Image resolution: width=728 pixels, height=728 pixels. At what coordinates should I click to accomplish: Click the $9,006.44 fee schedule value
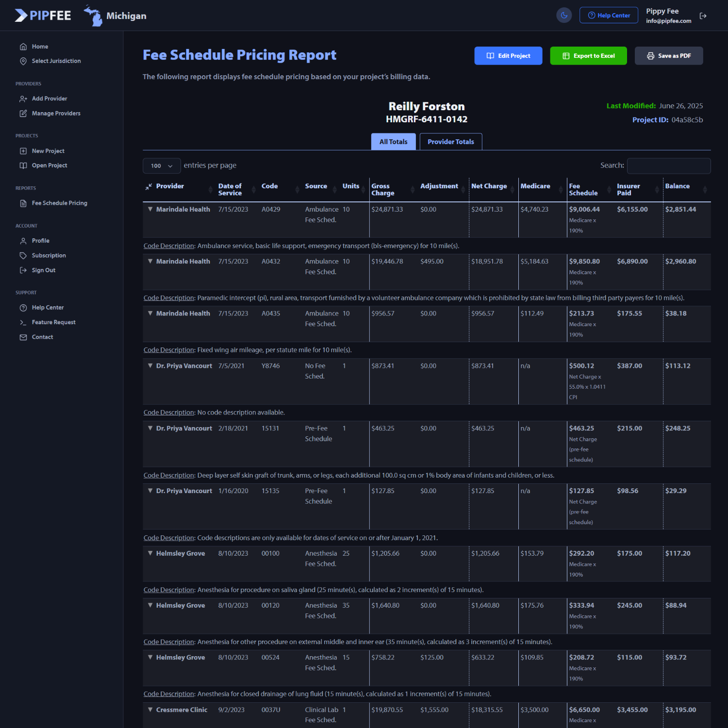584,210
